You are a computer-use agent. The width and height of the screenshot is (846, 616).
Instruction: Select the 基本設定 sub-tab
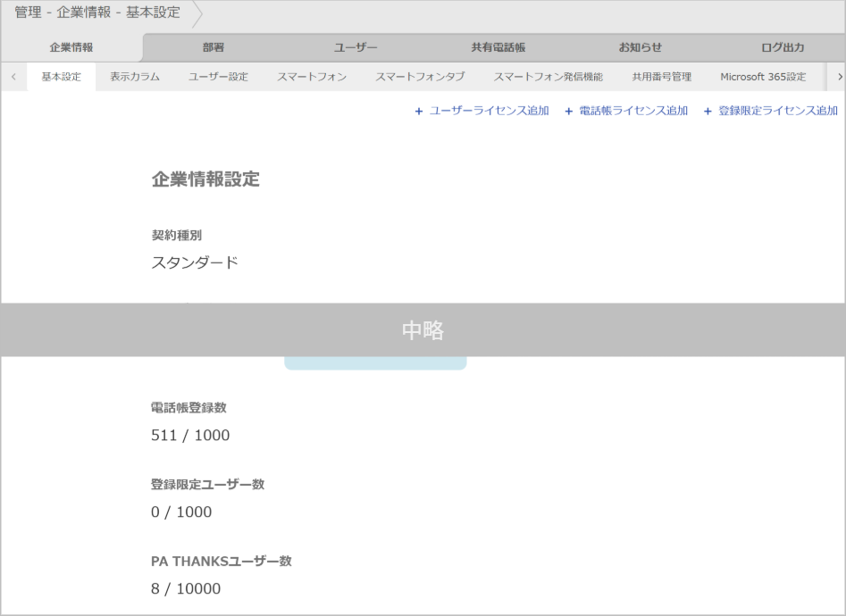point(62,77)
